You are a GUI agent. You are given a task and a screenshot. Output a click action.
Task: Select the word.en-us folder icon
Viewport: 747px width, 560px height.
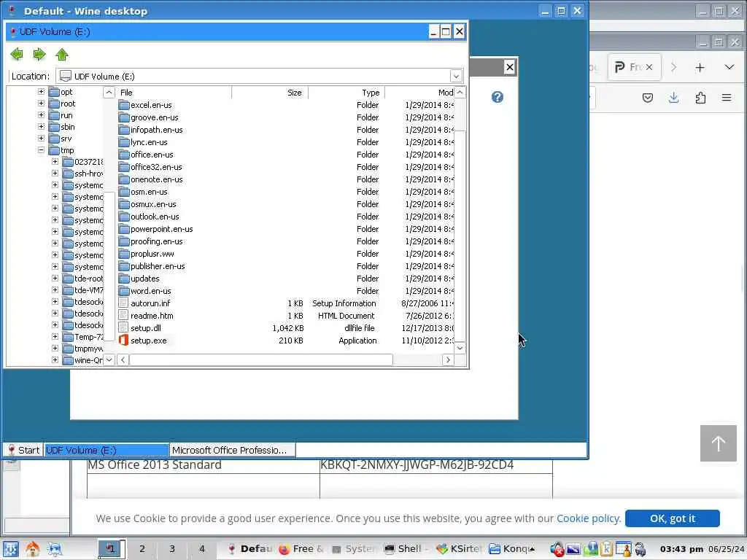pos(124,290)
